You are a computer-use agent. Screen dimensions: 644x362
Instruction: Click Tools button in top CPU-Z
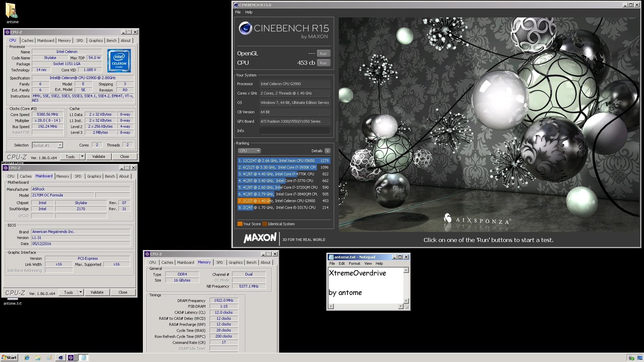[x=70, y=157]
